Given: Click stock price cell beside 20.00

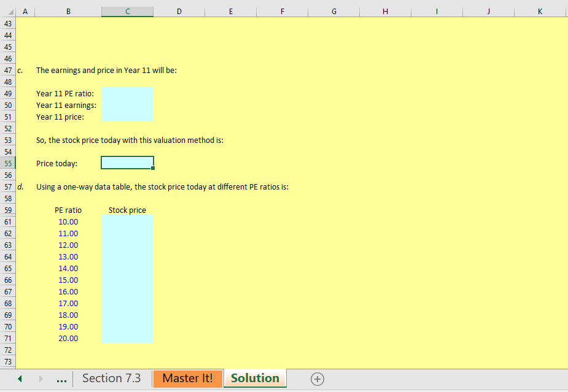Looking at the screenshot, I should 127,339.
